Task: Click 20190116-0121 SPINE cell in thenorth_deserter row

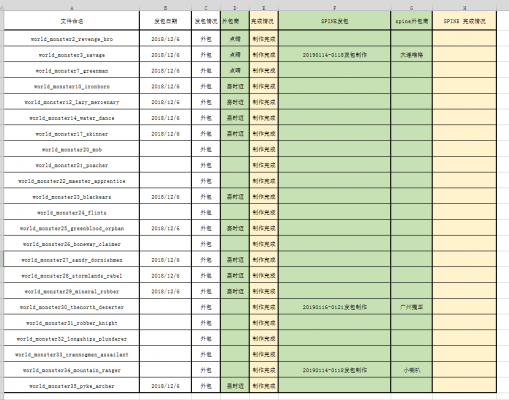Action: point(335,307)
